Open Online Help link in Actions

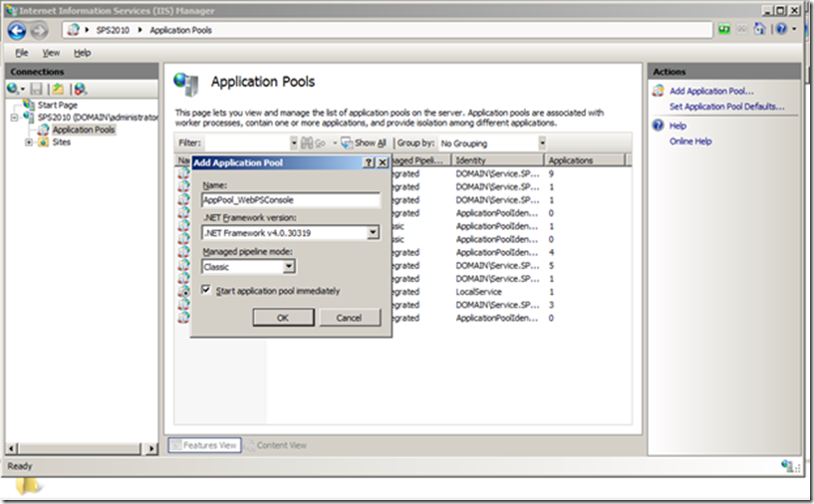[690, 141]
